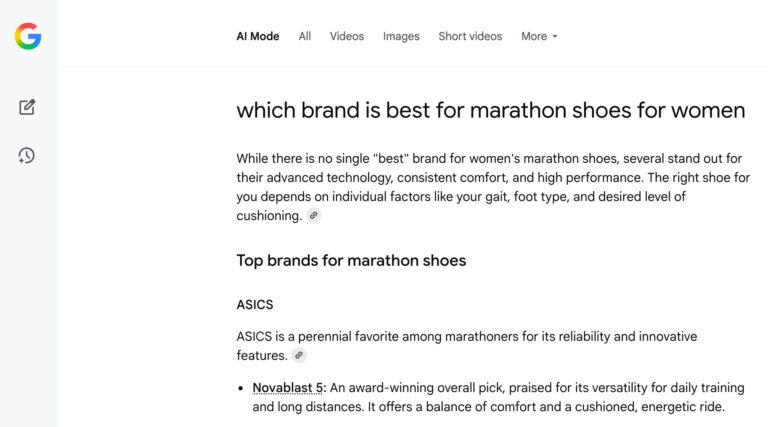The image size is (768, 427).
Task: Click the empty left sidebar below history
Action: click(28, 300)
